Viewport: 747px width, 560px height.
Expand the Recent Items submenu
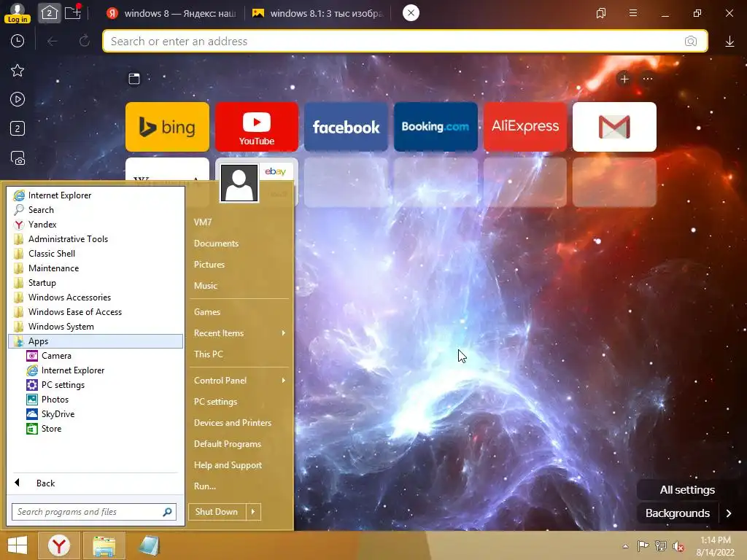239,332
